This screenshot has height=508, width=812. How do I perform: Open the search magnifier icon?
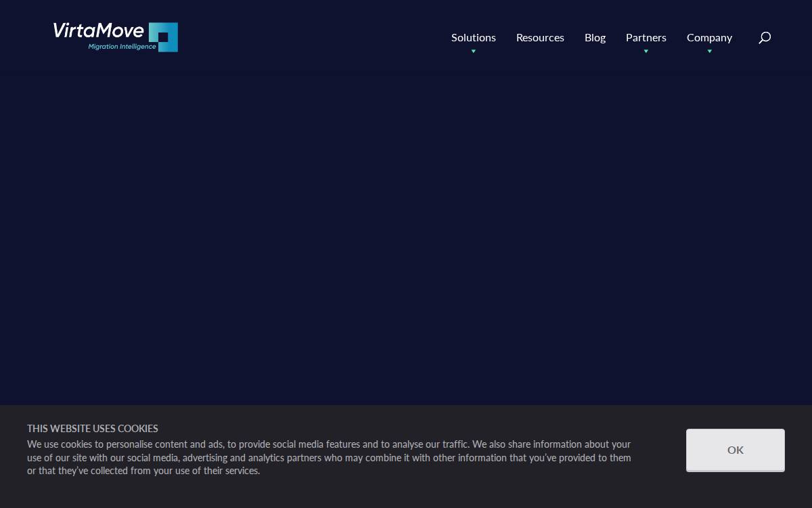765,38
